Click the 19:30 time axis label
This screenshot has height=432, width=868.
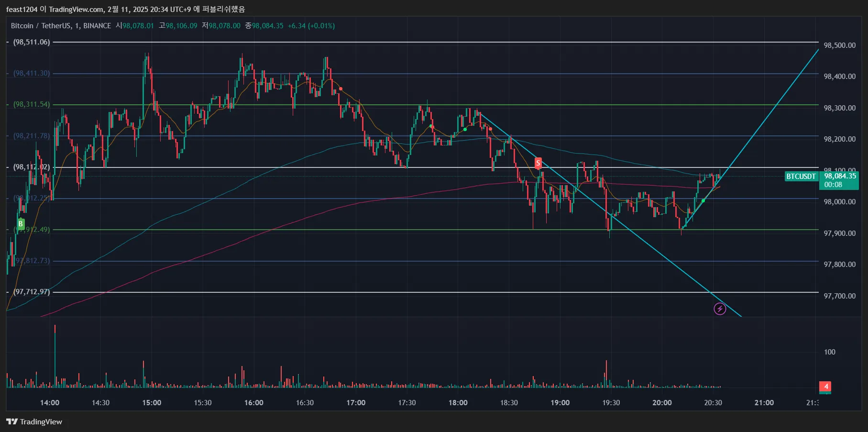coord(611,403)
